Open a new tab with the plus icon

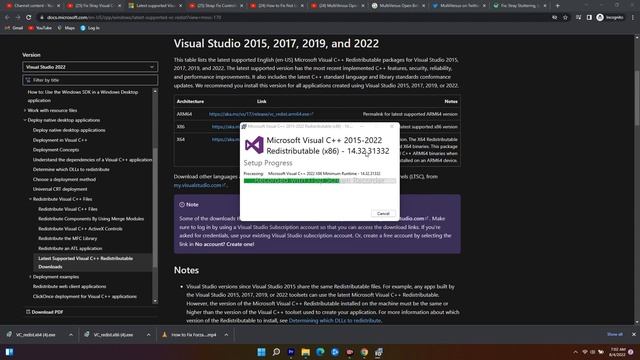(x=558, y=6)
